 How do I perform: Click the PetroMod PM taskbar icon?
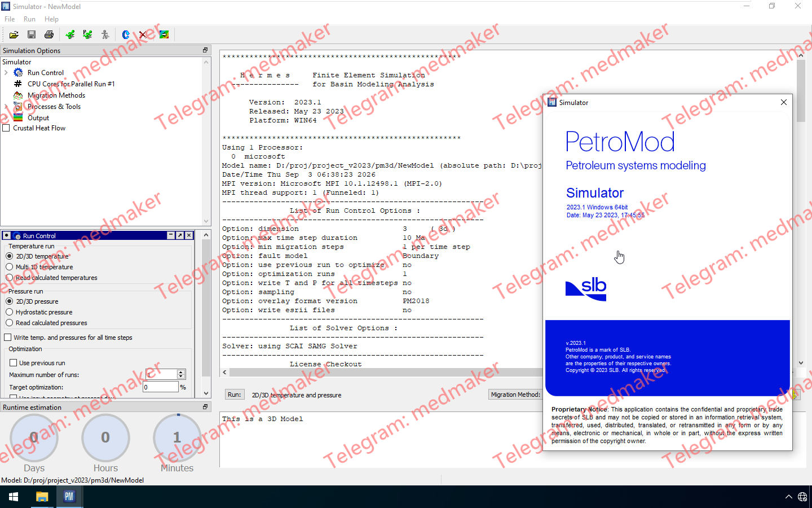point(69,497)
